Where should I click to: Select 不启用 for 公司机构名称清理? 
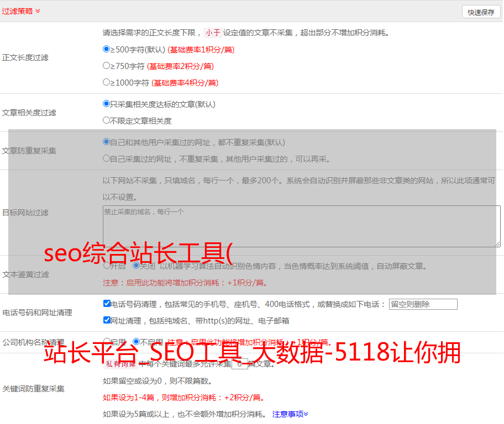click(x=136, y=342)
